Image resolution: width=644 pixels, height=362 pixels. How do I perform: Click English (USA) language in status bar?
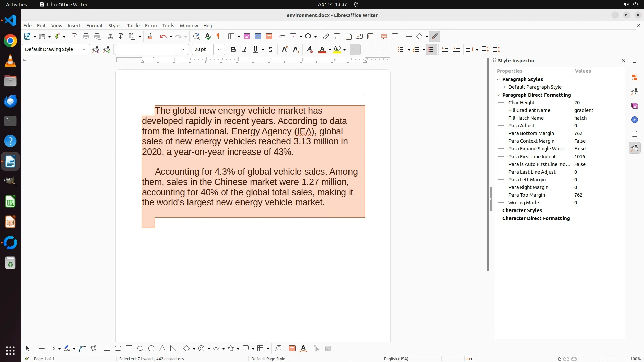click(396, 359)
